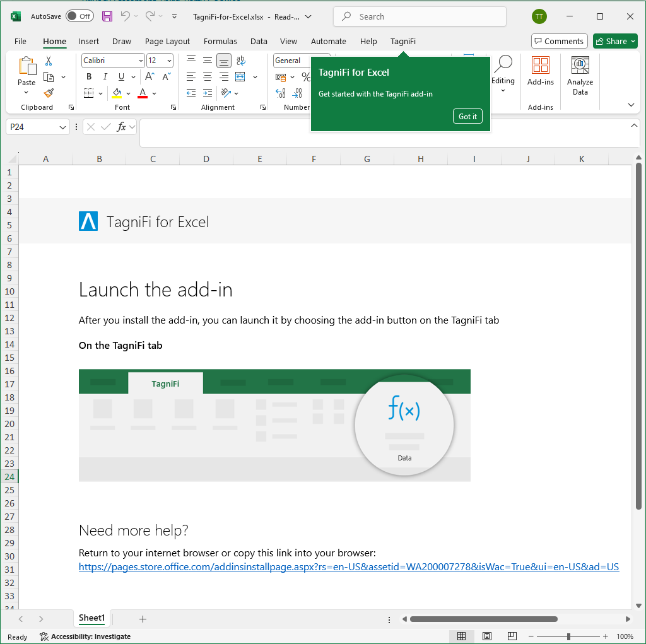This screenshot has height=644, width=646.
Task: Expand the Name Box dropdown
Action: pos(62,127)
